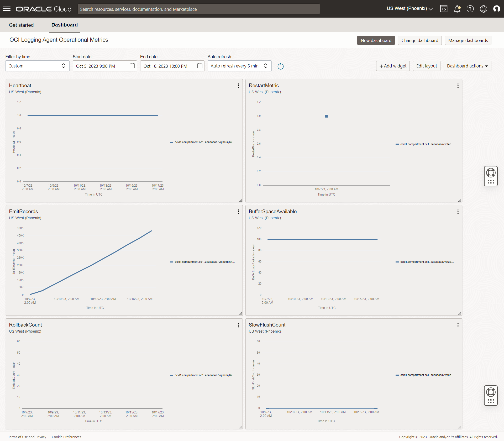This screenshot has width=504, height=441.
Task: Open the Terms of Use and Privacy link
Action: [27, 437]
